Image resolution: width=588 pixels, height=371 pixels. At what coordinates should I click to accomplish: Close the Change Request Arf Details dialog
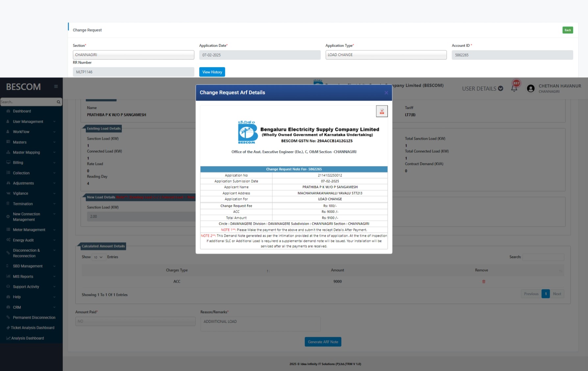point(386,93)
